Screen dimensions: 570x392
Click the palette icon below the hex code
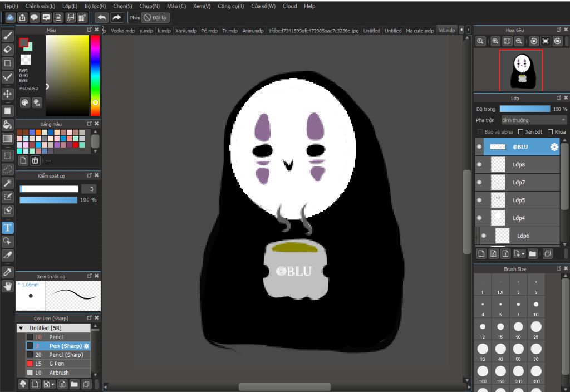click(24, 102)
